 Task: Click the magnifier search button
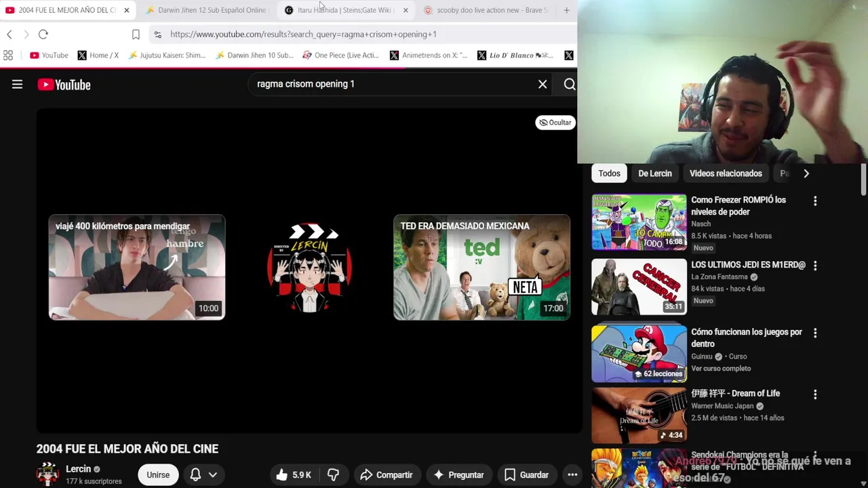click(570, 84)
